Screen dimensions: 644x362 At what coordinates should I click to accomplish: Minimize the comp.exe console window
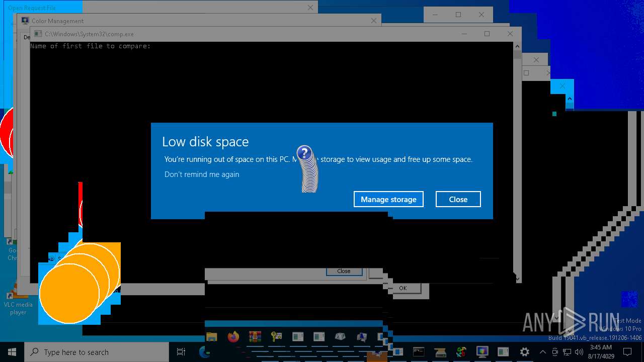463,34
